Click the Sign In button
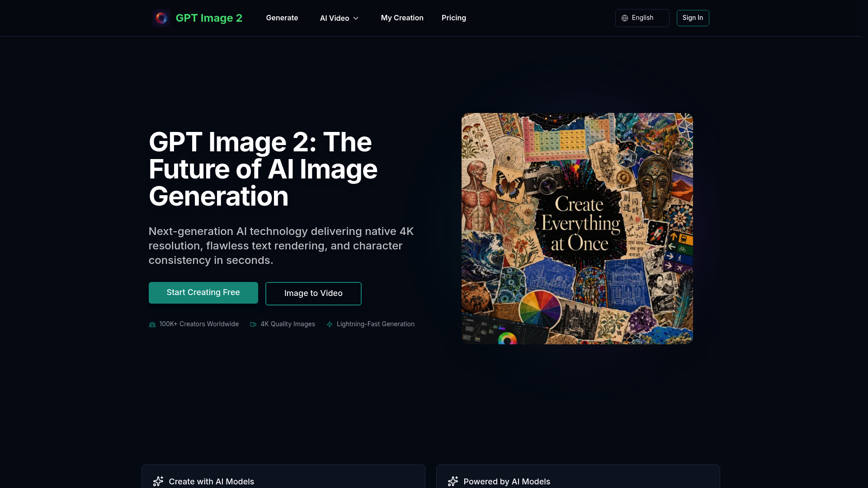Viewport: 868px width, 488px height. click(693, 18)
